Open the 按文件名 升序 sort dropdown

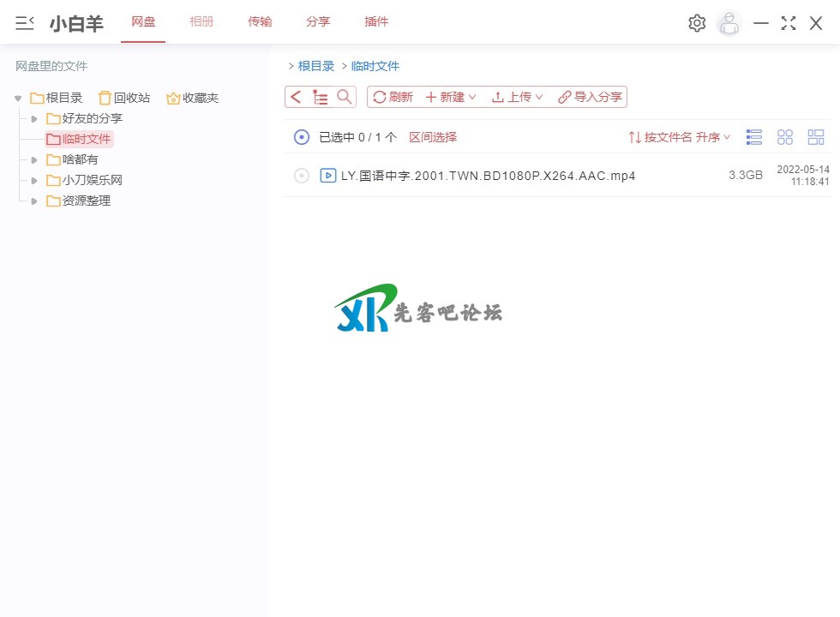(x=680, y=137)
